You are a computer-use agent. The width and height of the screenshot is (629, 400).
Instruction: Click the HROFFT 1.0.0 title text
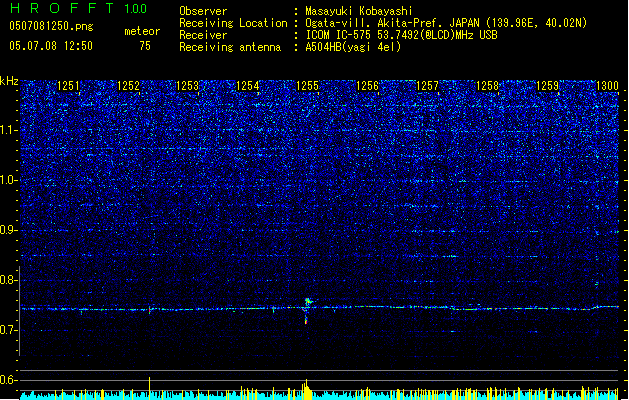[x=79, y=8]
